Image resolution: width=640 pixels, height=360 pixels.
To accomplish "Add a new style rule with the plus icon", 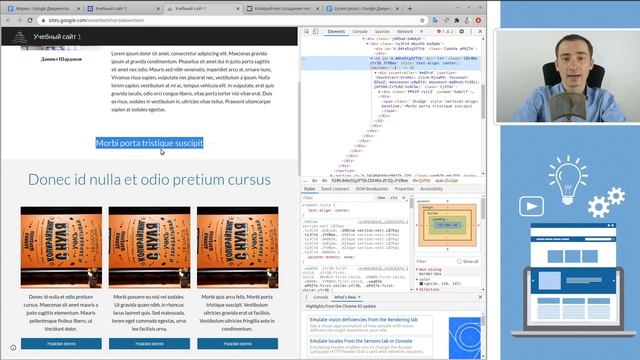I will click(x=404, y=198).
